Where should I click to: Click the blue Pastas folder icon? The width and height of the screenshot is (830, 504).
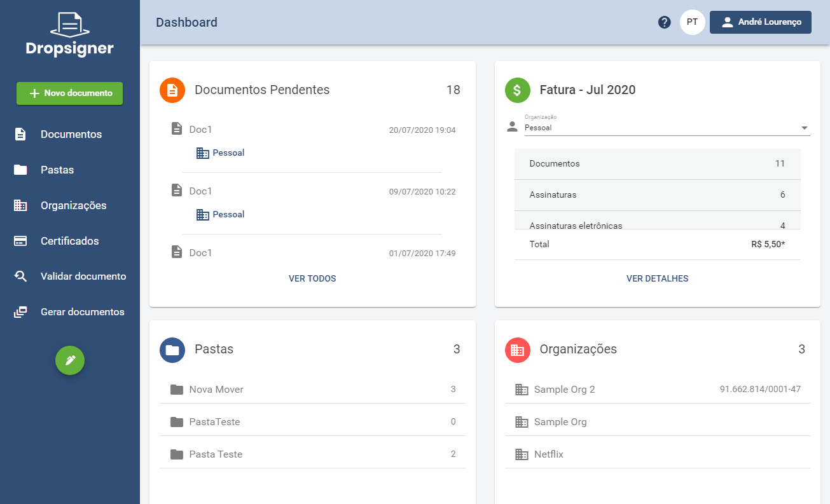tap(172, 350)
